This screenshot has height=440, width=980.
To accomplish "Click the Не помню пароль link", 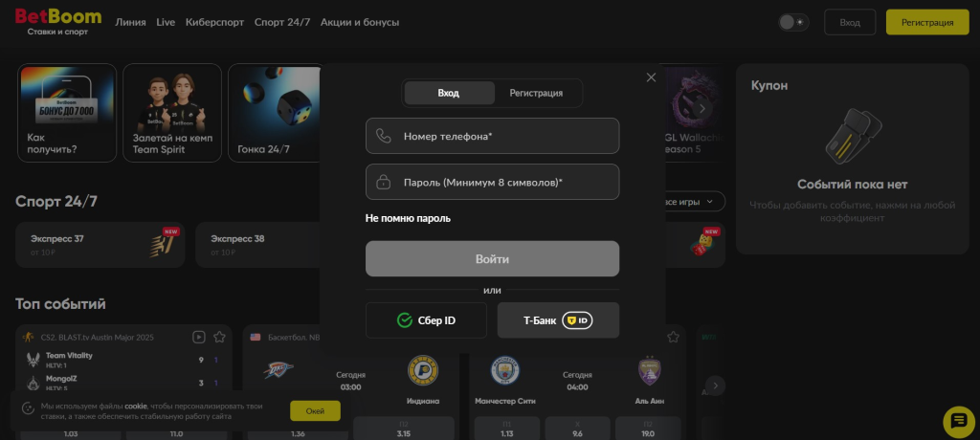I will (408, 218).
